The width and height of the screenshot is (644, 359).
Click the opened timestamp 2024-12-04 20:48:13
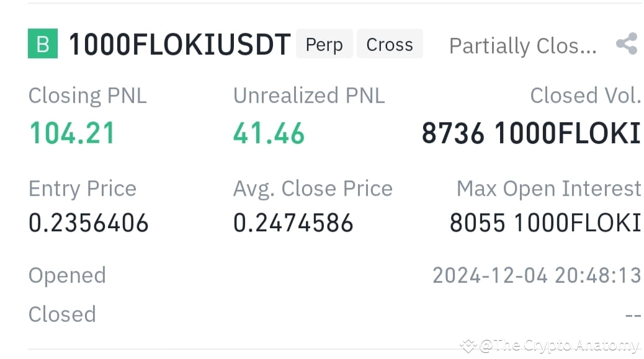537,275
